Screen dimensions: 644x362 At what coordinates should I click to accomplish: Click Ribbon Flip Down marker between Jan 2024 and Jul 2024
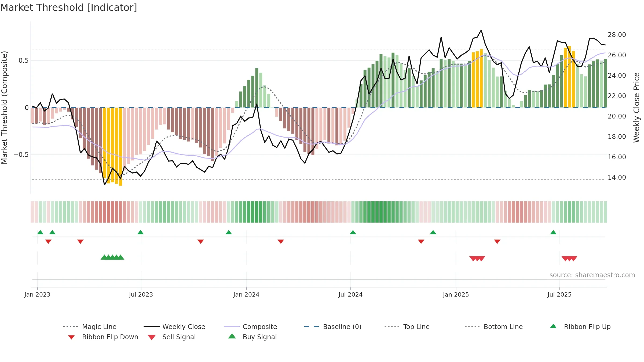pyautogui.click(x=281, y=242)
